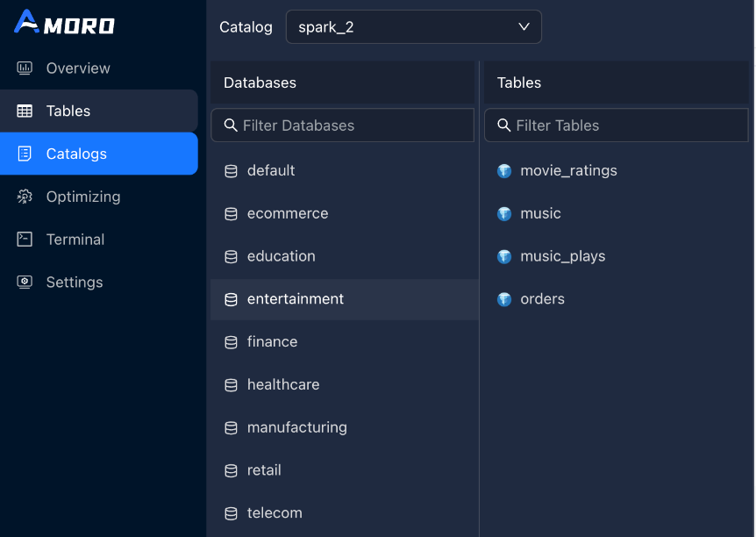The width and height of the screenshot is (756, 537).
Task: Click the Terminal console icon
Action: (25, 240)
